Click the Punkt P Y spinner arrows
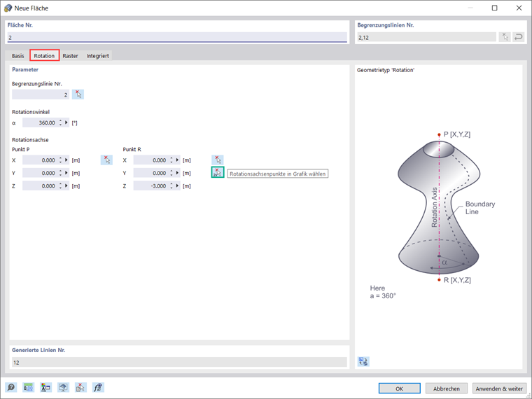532x399 pixels. [x=60, y=173]
